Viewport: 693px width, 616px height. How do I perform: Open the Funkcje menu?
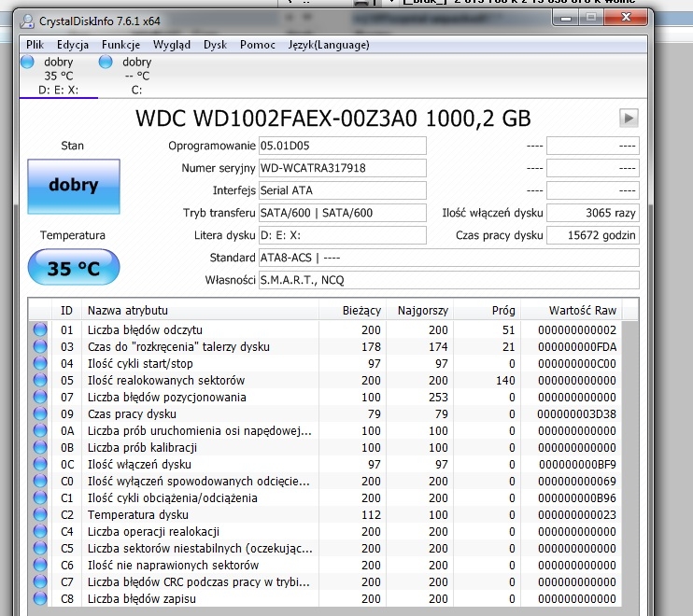(120, 45)
